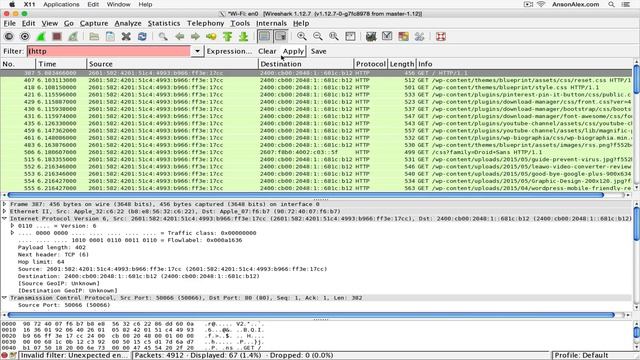Open the Statistics menu
The height and width of the screenshot is (360, 640).
(164, 23)
